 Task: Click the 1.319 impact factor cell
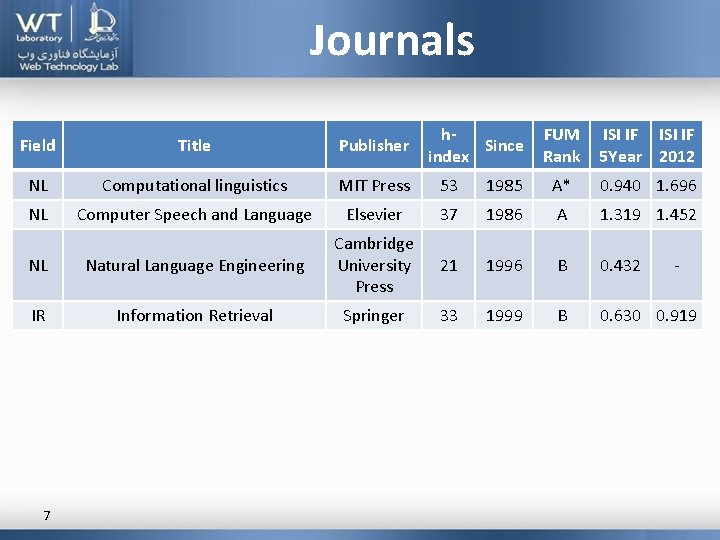coord(620,214)
